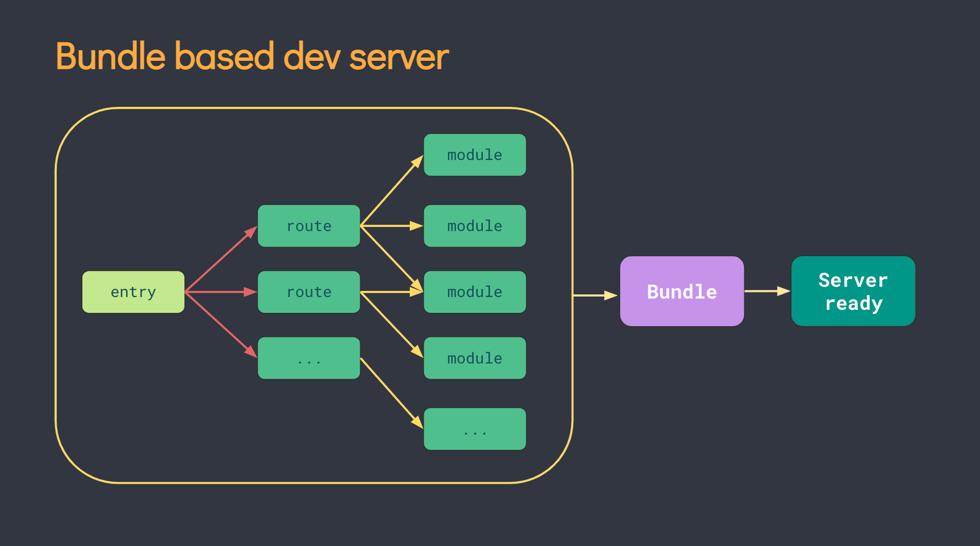The width and height of the screenshot is (980, 546).
Task: Select the second route box
Action: [x=309, y=291]
